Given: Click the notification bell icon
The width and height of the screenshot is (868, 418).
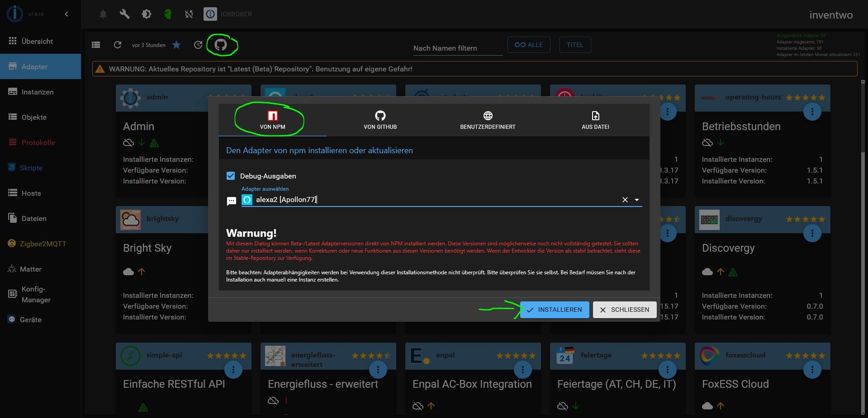Looking at the screenshot, I should pyautogui.click(x=103, y=14).
